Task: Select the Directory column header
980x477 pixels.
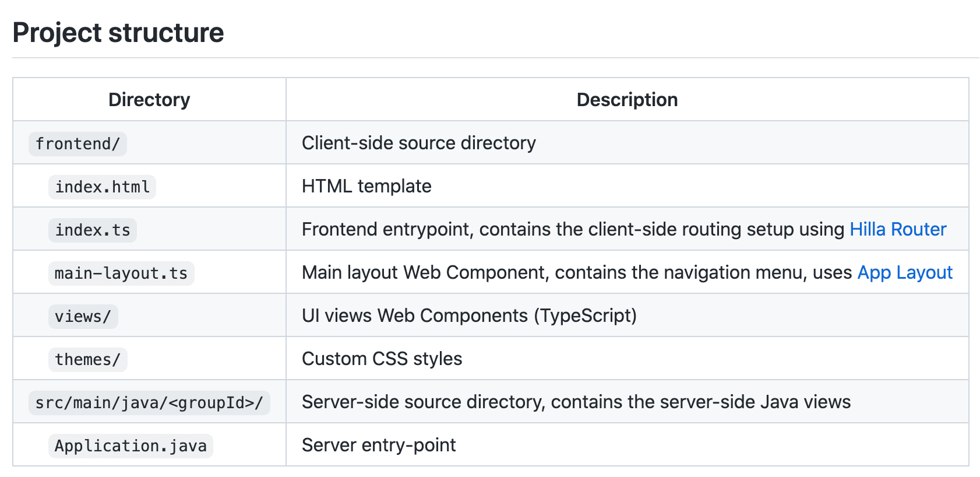Action: tap(149, 100)
